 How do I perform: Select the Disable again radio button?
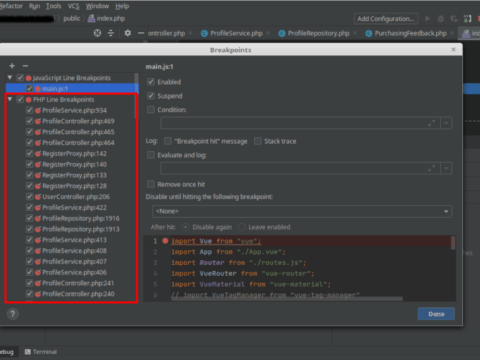[x=185, y=227]
